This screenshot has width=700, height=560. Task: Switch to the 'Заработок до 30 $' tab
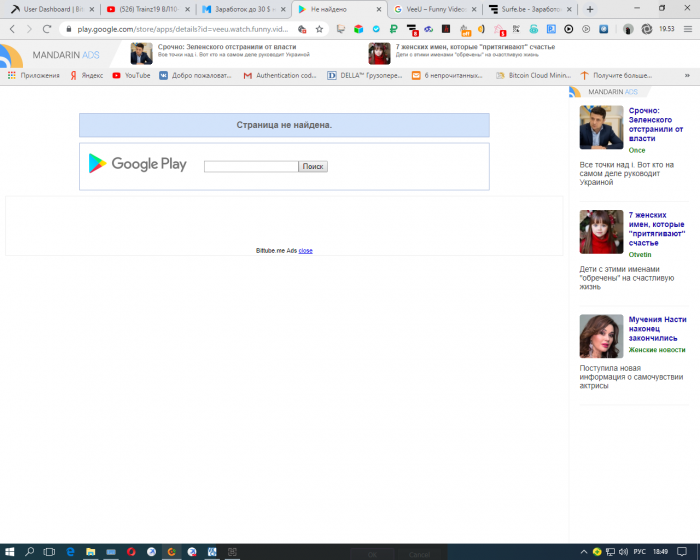(x=244, y=9)
